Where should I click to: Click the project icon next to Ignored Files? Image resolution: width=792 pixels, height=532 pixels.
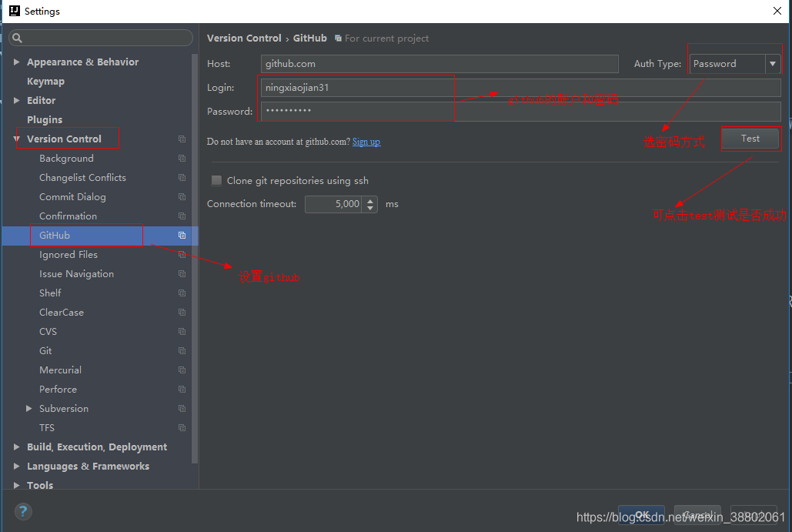pos(182,255)
